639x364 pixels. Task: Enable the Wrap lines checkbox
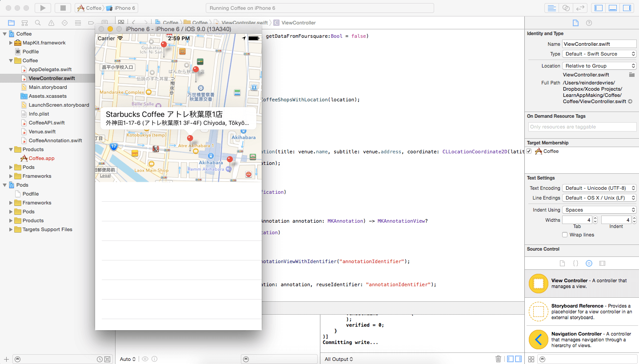pos(565,235)
